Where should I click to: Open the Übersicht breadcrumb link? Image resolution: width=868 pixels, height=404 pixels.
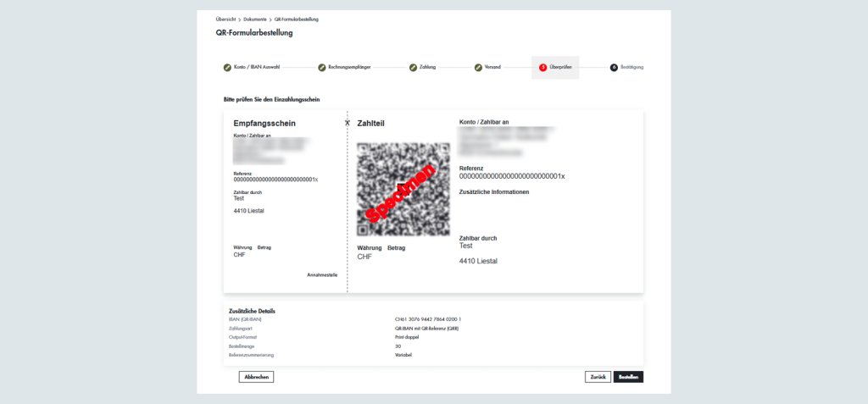tap(225, 19)
